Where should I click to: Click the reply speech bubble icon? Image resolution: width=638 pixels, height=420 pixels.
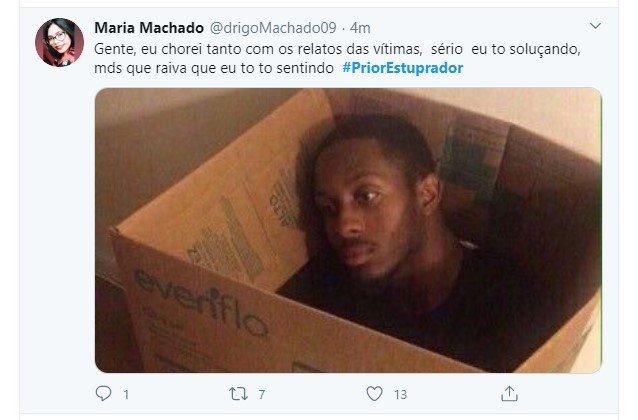coord(103,394)
